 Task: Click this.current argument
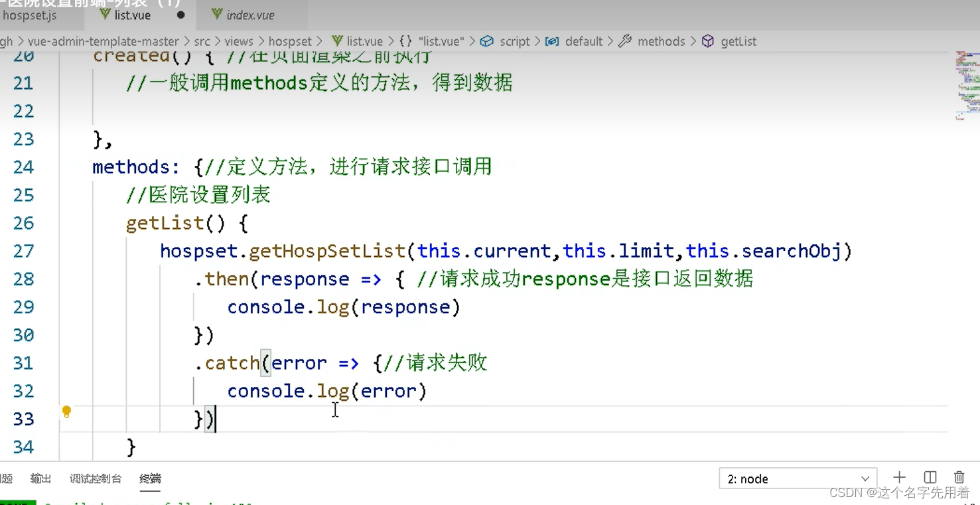[484, 251]
